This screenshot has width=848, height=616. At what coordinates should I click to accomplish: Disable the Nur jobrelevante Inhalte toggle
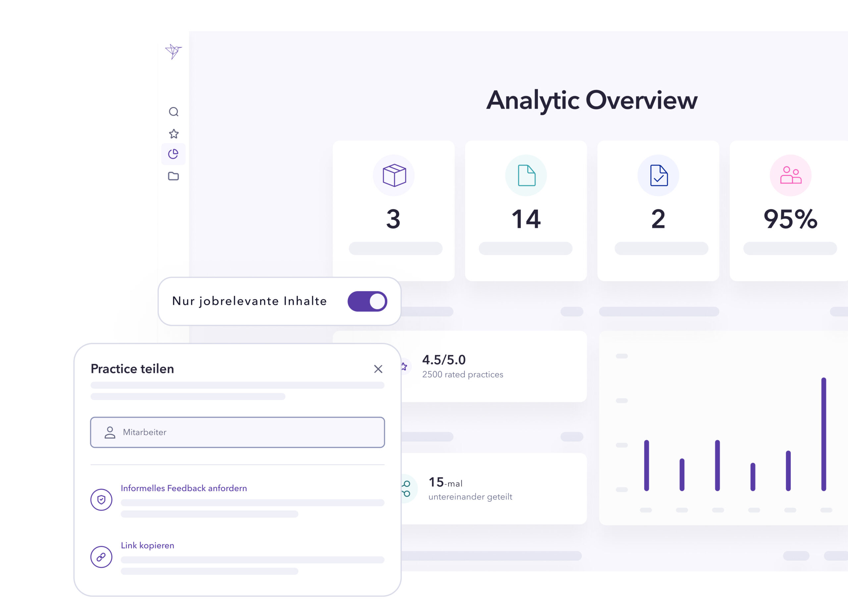click(367, 302)
